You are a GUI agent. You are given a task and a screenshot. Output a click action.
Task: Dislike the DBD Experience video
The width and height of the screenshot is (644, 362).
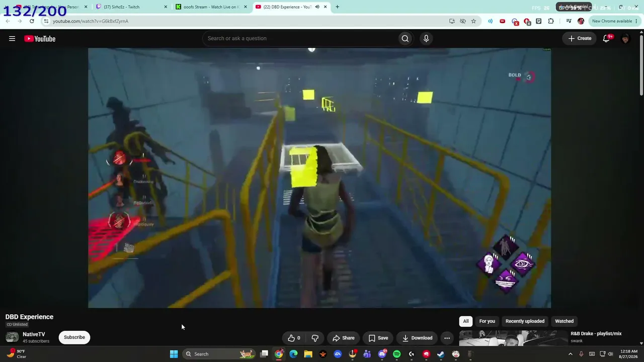coord(315,338)
